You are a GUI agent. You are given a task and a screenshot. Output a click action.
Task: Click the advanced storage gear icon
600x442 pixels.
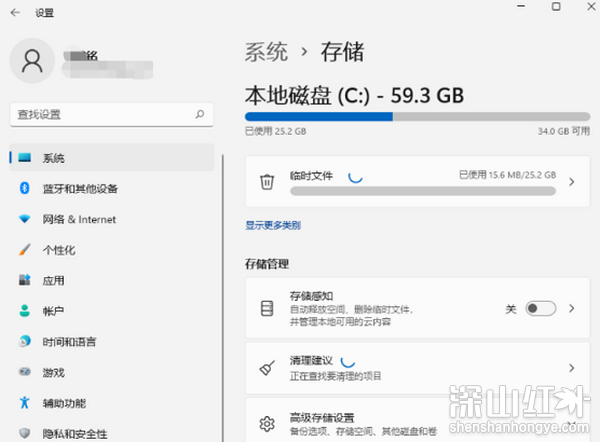(x=267, y=424)
